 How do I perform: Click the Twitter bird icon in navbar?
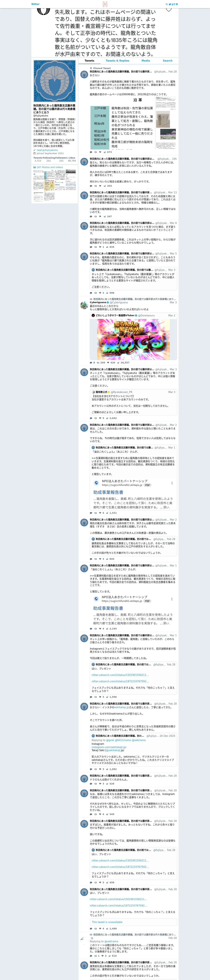pyautogui.click(x=170, y=4)
